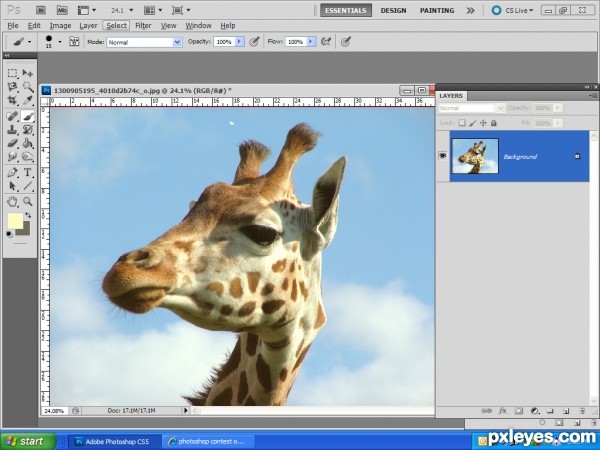This screenshot has height=450, width=600.
Task: Open the Flow slider arrow
Action: click(x=311, y=41)
